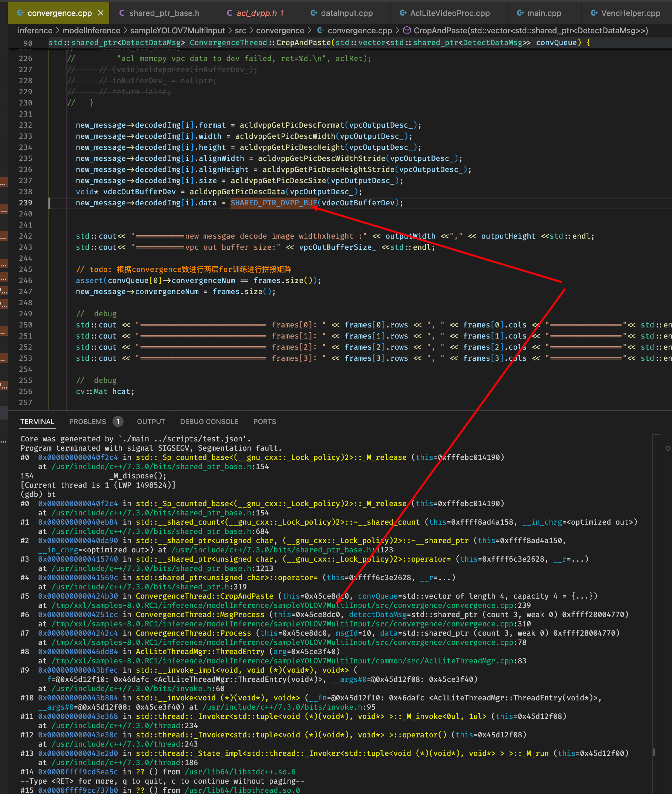Viewport: 672px width, 794px height.
Task: Open the sampleYOLOV7MultiInput breadcrumb segment
Action: (178, 30)
